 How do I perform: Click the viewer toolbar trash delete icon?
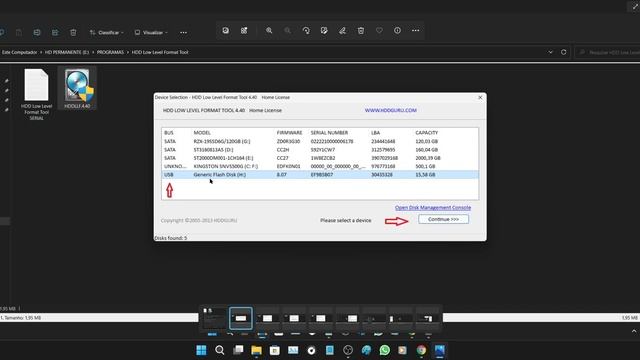tap(361, 31)
